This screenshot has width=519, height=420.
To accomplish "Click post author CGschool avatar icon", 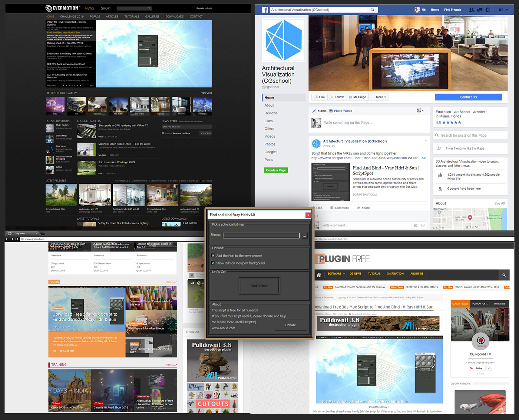I will (x=316, y=143).
